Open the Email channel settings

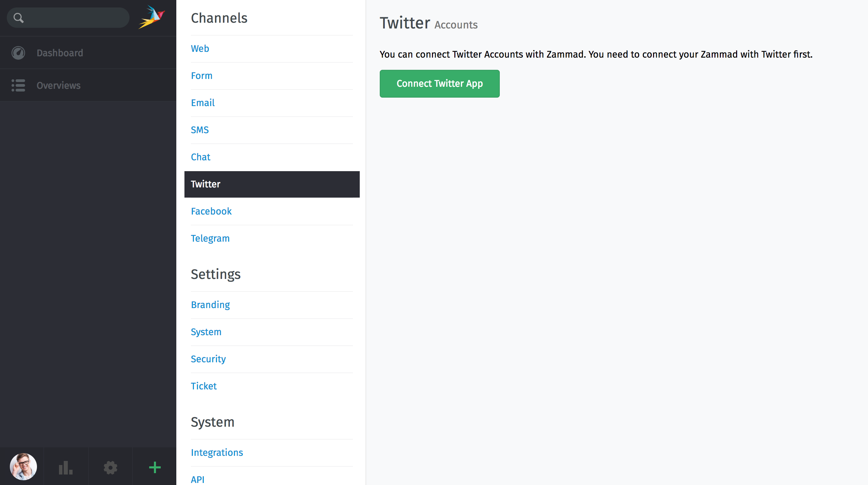[x=202, y=103]
